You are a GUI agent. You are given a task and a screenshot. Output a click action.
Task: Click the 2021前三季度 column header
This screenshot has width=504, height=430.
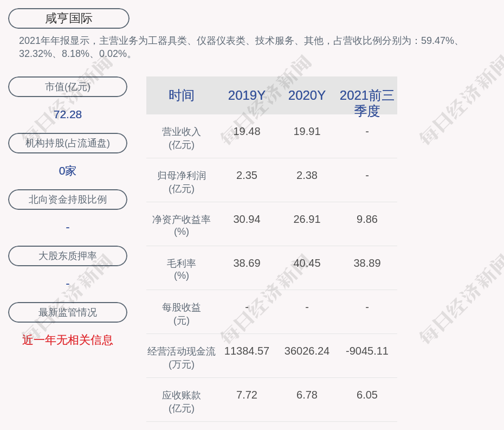point(367,103)
